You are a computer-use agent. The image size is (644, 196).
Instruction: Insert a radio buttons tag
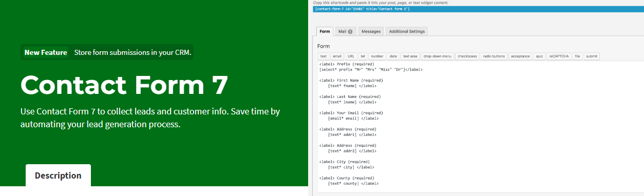click(494, 56)
